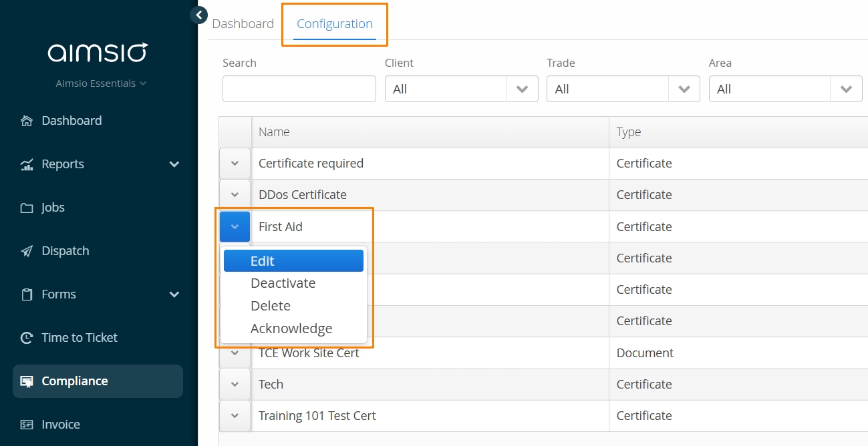Close the First Aid row menu arrow
The height and width of the screenshot is (446, 868).
tap(235, 226)
